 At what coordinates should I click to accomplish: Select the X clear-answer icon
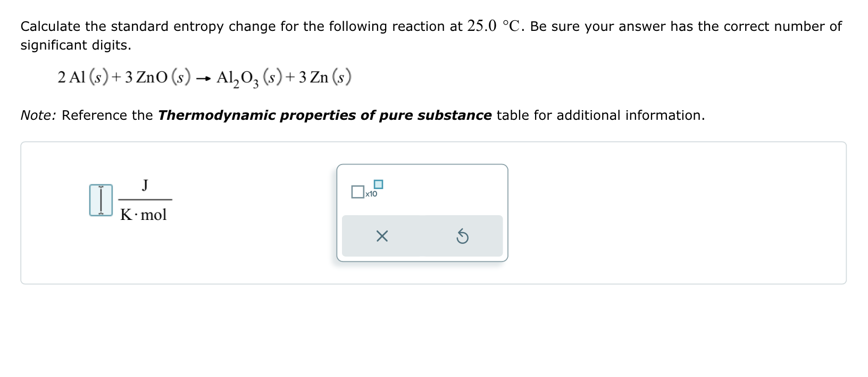click(382, 236)
